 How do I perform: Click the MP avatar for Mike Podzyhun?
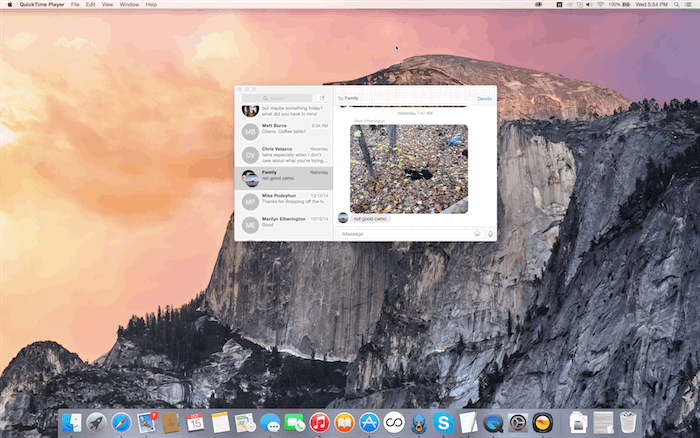[250, 202]
